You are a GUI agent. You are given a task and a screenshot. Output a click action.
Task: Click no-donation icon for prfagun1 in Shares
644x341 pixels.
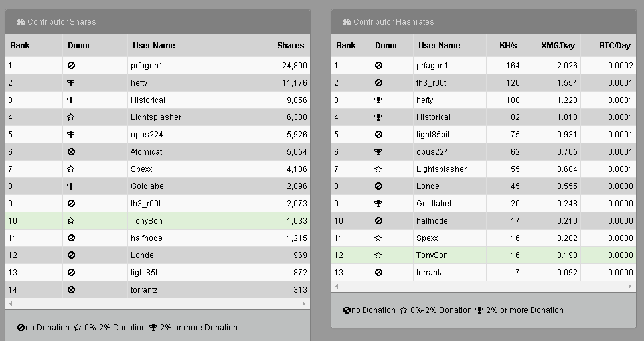pyautogui.click(x=71, y=66)
